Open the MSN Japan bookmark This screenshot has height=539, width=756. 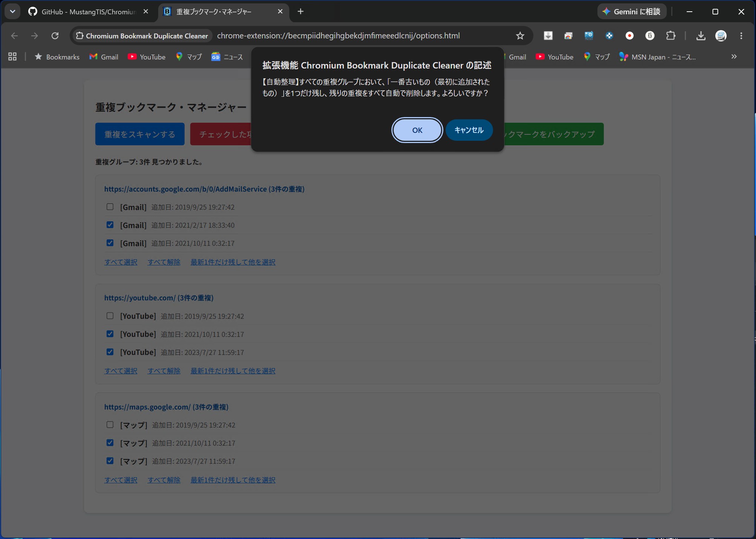tap(657, 57)
